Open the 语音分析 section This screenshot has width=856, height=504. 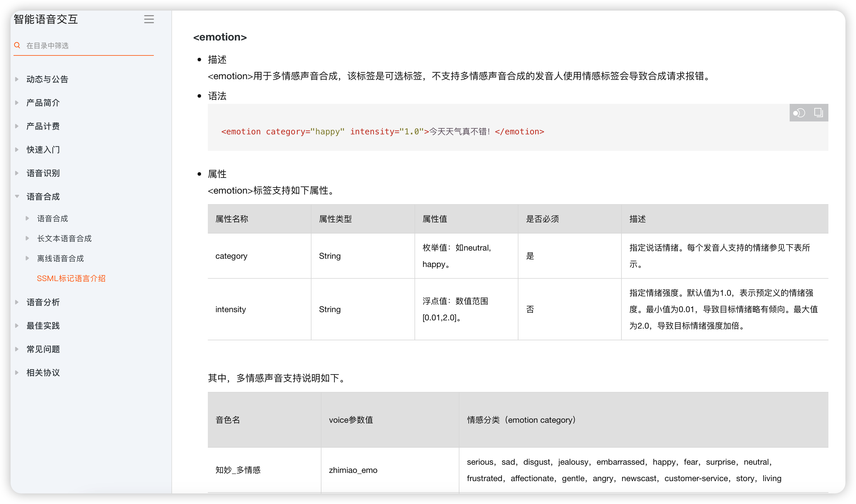pyautogui.click(x=43, y=302)
